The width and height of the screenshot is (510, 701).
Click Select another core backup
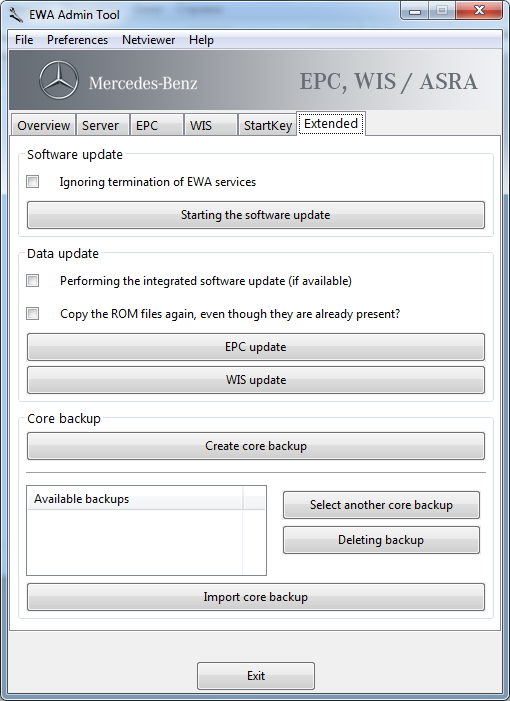click(x=381, y=505)
